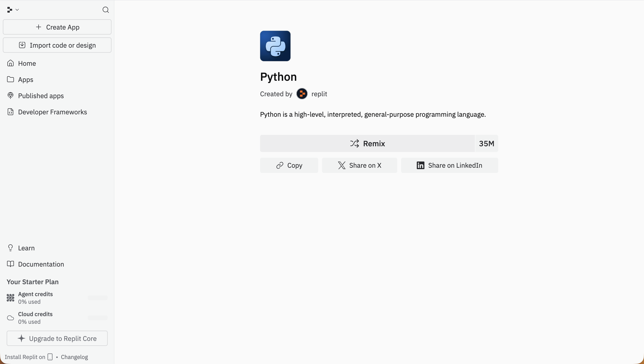Screen dimensions: 644x364
Task: Click the Remix button
Action: tap(367, 143)
